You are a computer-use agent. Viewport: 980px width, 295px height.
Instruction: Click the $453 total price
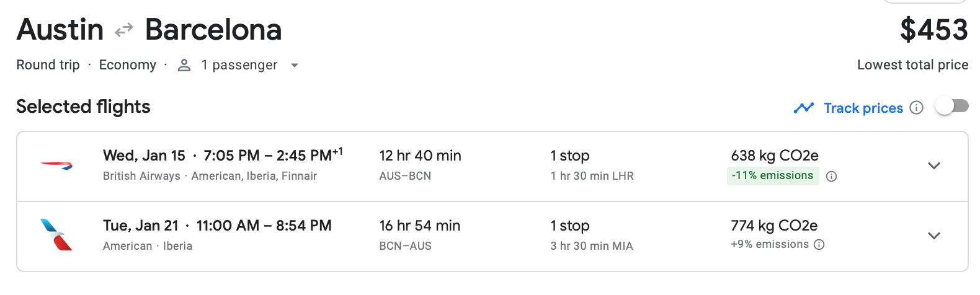pos(933,30)
